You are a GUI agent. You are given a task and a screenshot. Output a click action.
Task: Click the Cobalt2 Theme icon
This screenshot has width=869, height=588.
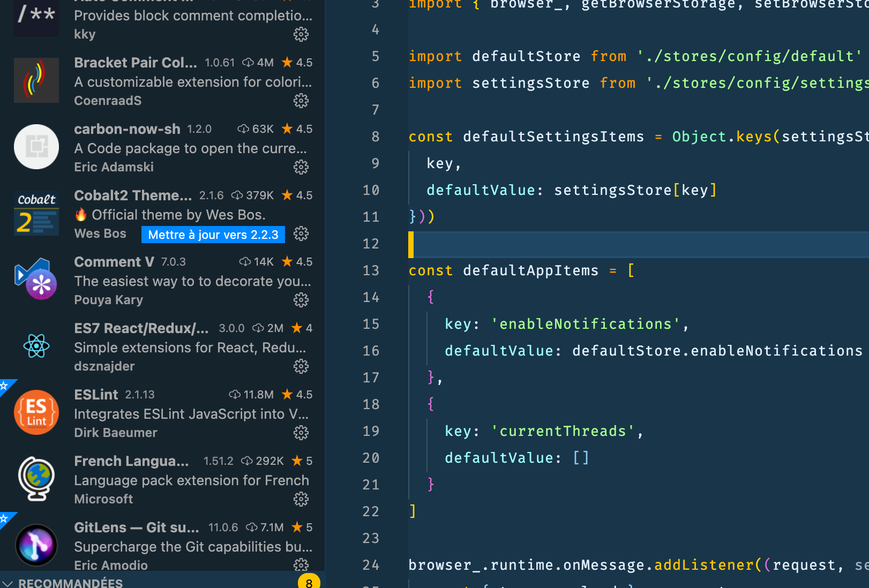pyautogui.click(x=36, y=212)
